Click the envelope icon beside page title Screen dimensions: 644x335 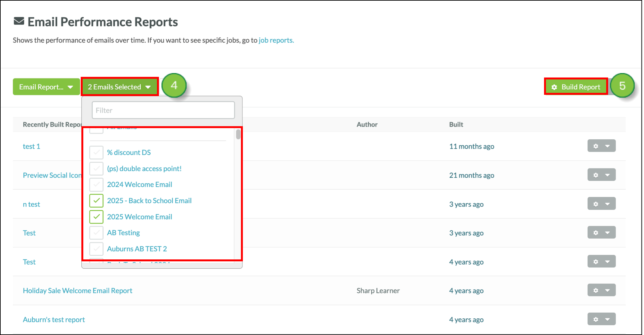(19, 21)
